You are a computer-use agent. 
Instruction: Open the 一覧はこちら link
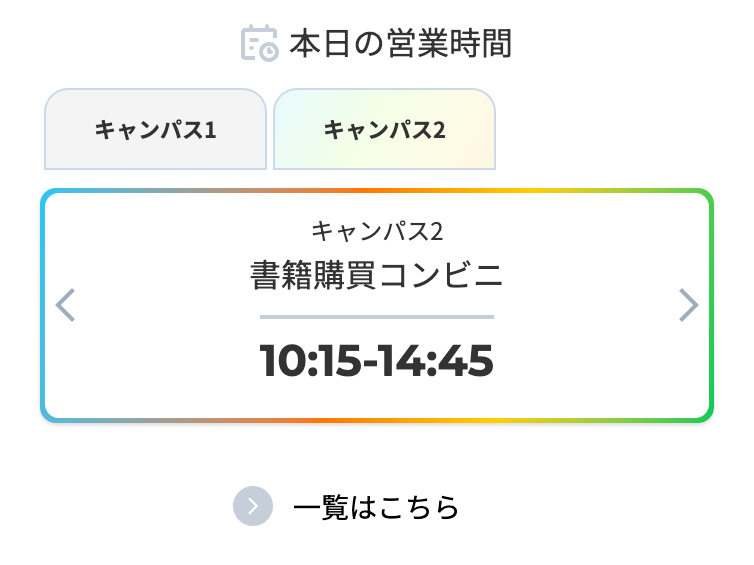click(376, 507)
